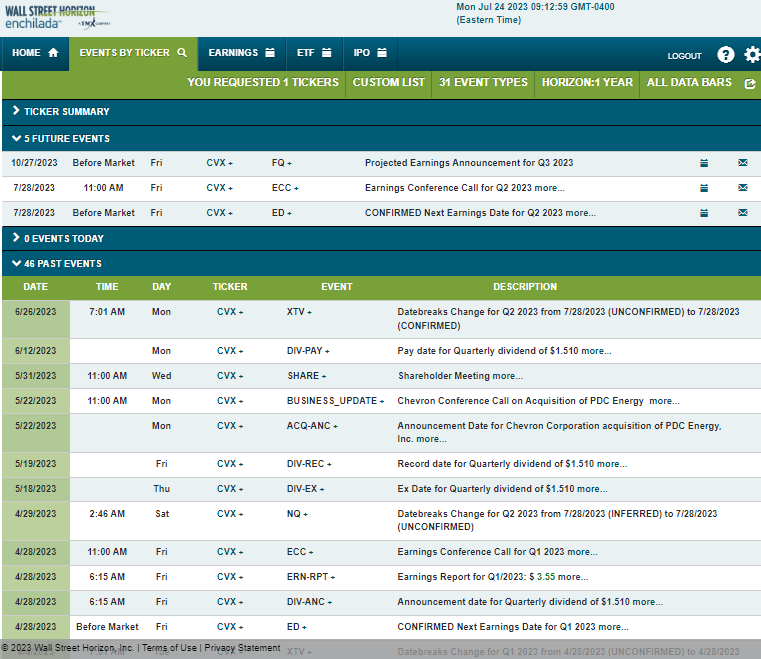Open the Privacy Statement footer link
Screen dimensions: 761x659
click(x=242, y=648)
